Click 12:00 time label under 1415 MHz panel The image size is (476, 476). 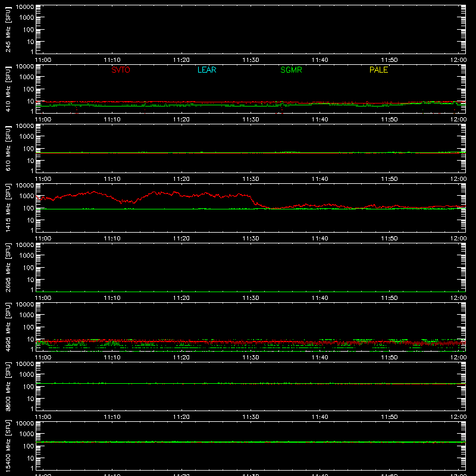(x=458, y=239)
